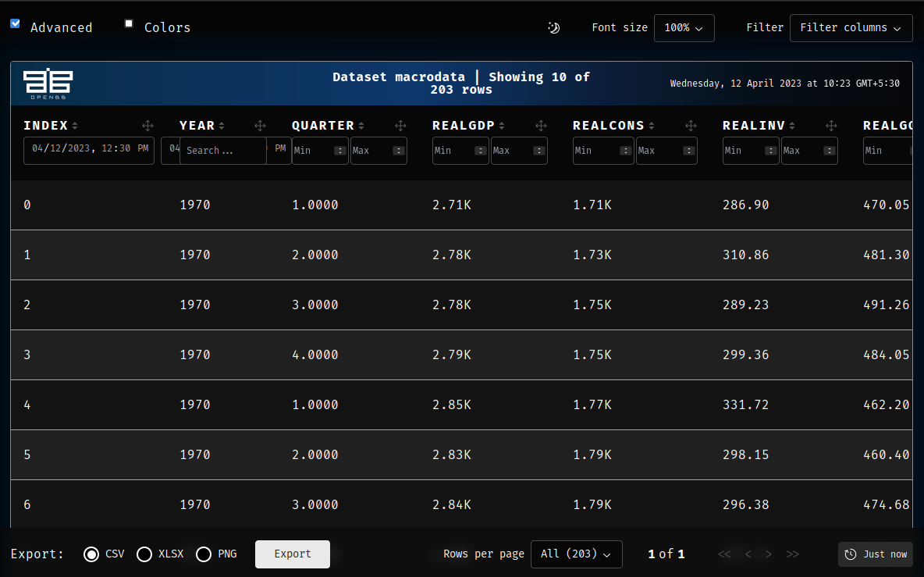Click the REALINV column header
The image size is (924, 577).
[x=755, y=126]
